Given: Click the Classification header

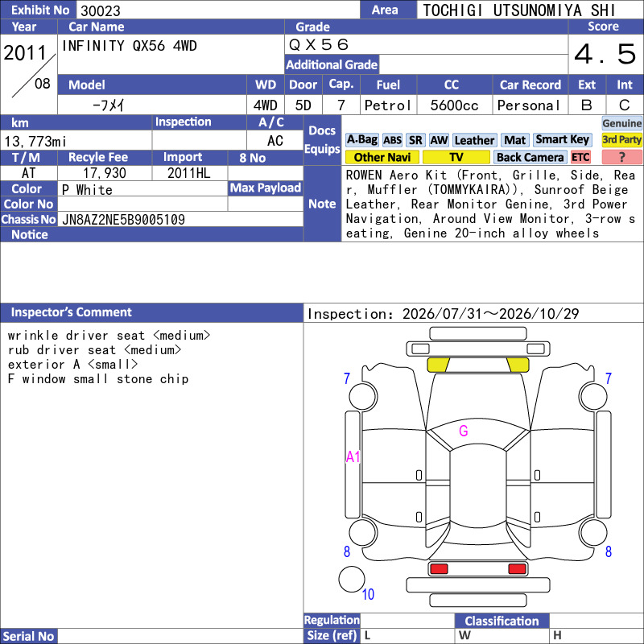Looking at the screenshot, I should (x=502, y=621).
